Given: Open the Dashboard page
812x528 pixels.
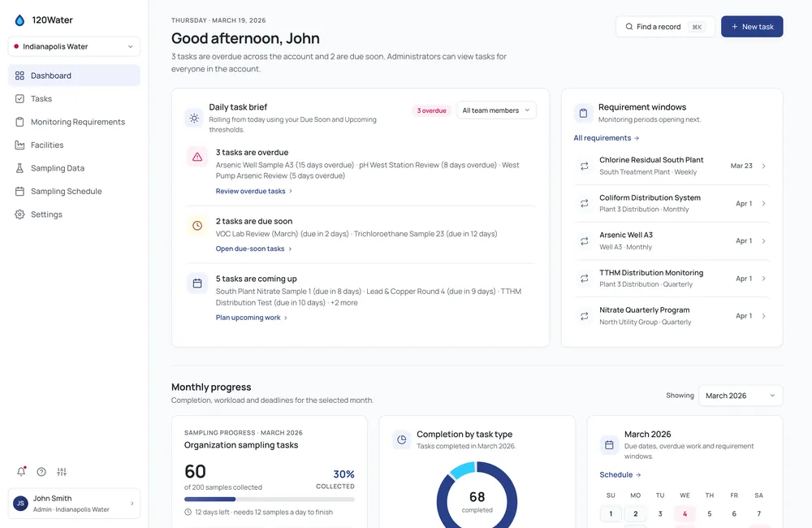Looking at the screenshot, I should pos(74,76).
